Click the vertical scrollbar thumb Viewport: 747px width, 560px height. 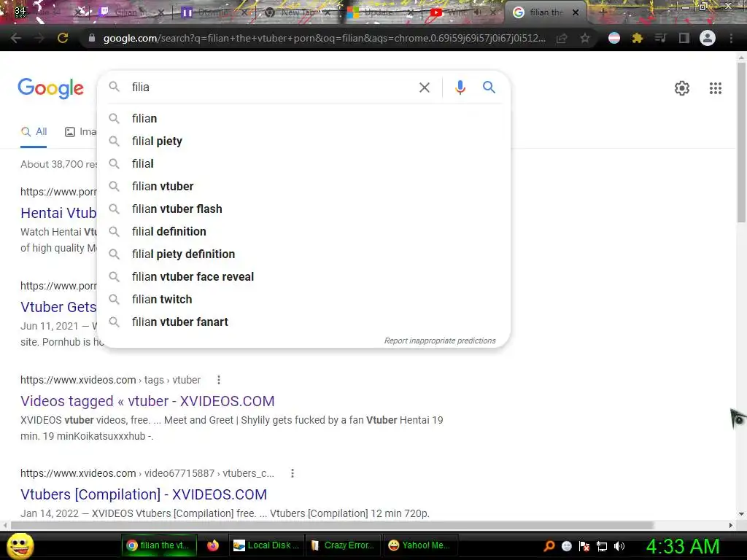[x=741, y=141]
